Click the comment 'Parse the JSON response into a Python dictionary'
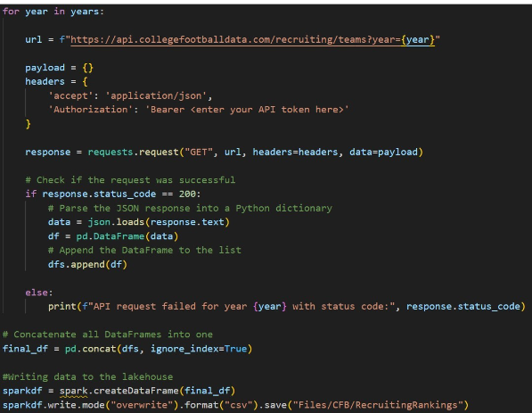Screen dimensions: 532x413 190,208
